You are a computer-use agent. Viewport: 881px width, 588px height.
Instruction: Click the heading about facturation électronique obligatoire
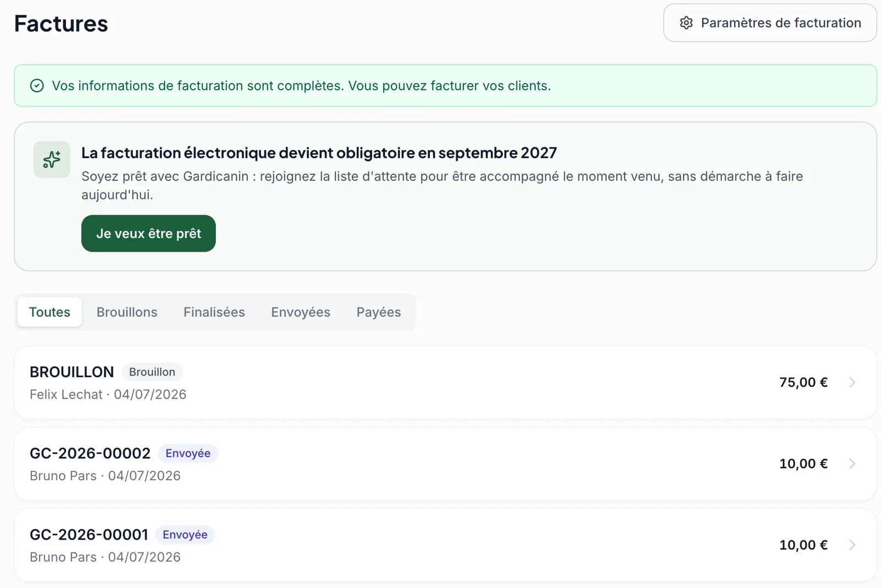(319, 153)
